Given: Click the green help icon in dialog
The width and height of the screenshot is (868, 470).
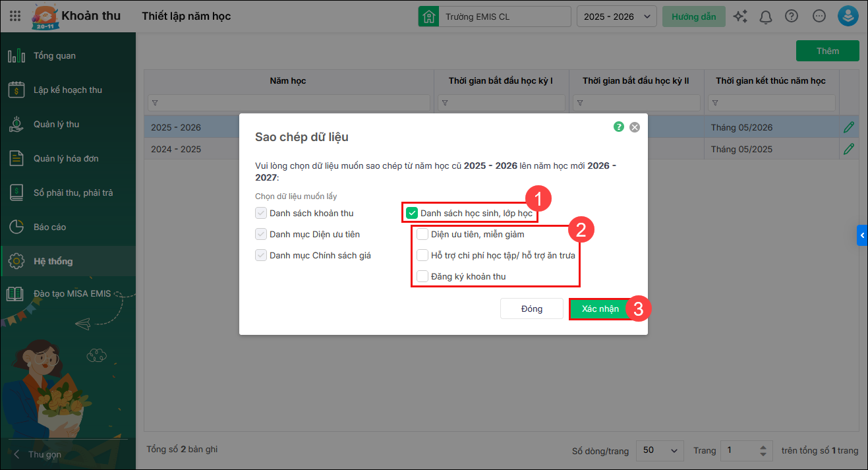Looking at the screenshot, I should 618,127.
